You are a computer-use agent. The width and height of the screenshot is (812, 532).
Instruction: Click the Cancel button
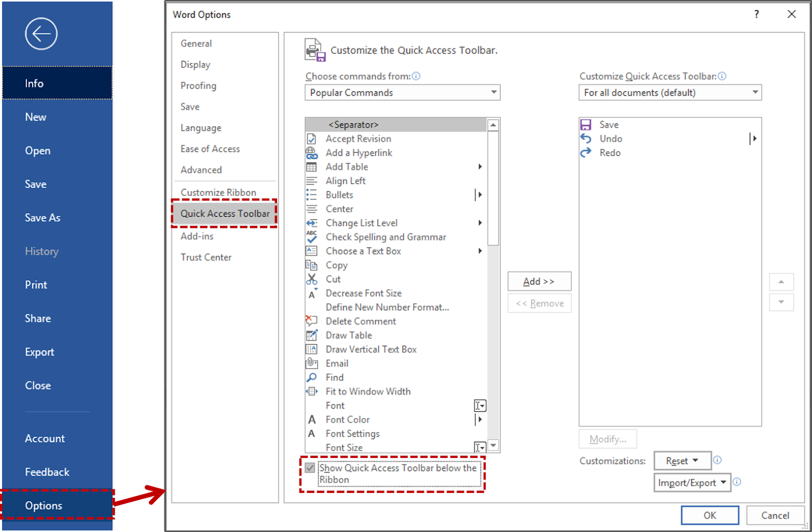[775, 515]
